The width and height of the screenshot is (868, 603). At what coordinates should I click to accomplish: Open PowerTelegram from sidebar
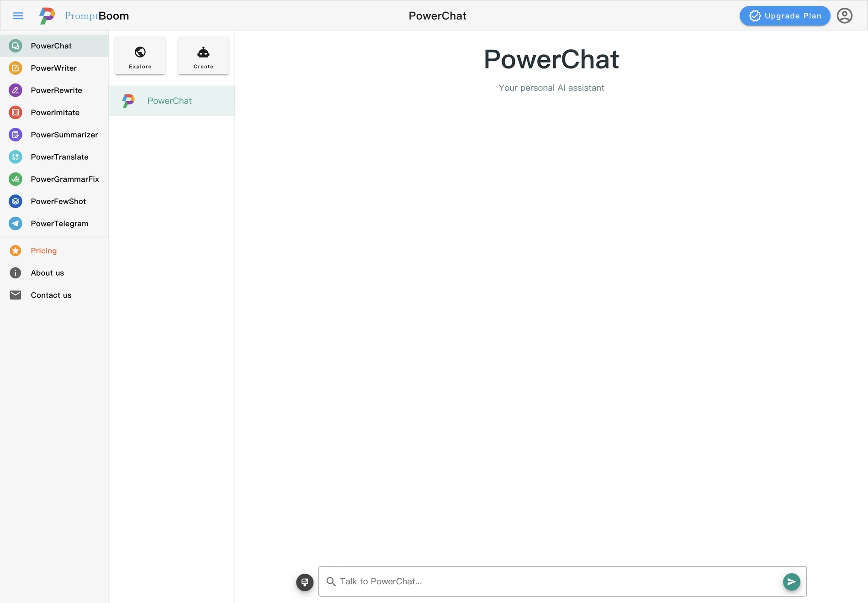(54, 224)
